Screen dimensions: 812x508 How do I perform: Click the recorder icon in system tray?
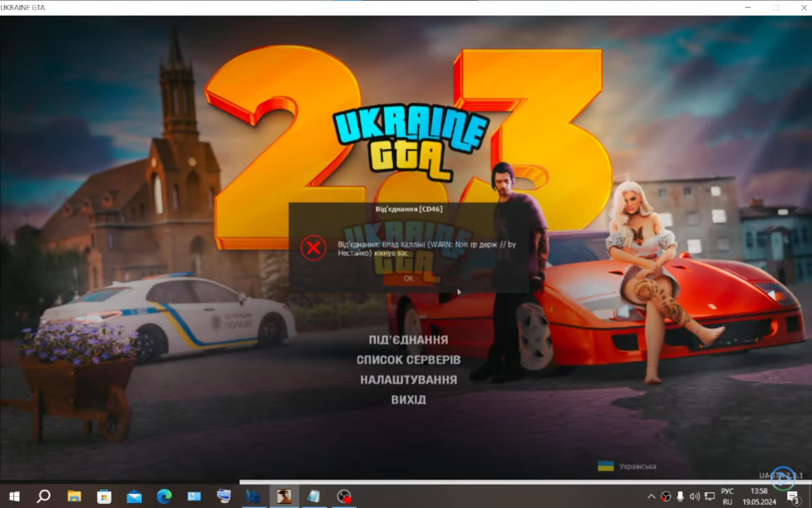[x=666, y=496]
